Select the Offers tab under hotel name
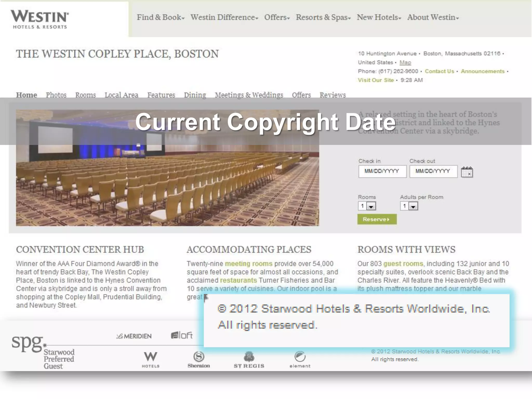This screenshot has width=532, height=399. (301, 95)
